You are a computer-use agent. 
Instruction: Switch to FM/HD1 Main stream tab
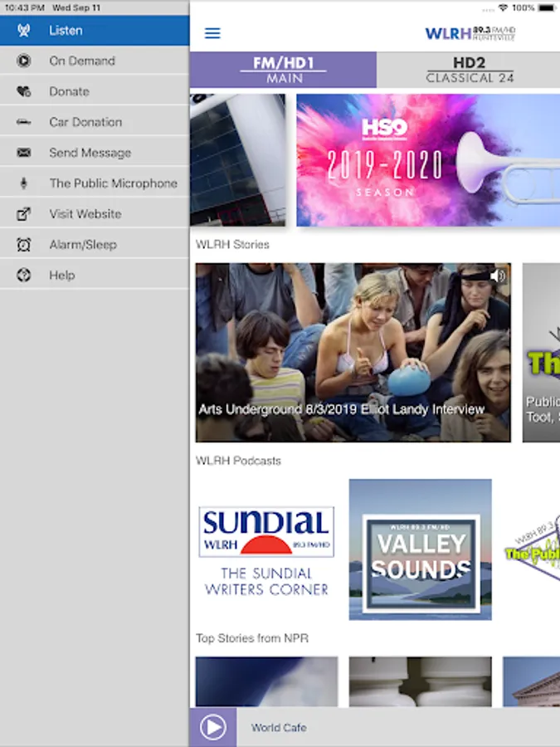(x=283, y=70)
